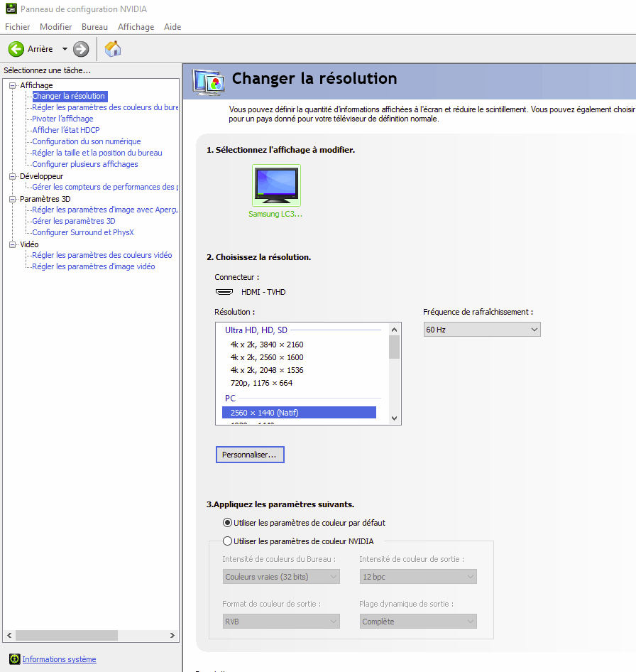The height and width of the screenshot is (672, 636).
Task: Open Régler les paramètres d'image avec Aperçu
Action: (x=105, y=210)
